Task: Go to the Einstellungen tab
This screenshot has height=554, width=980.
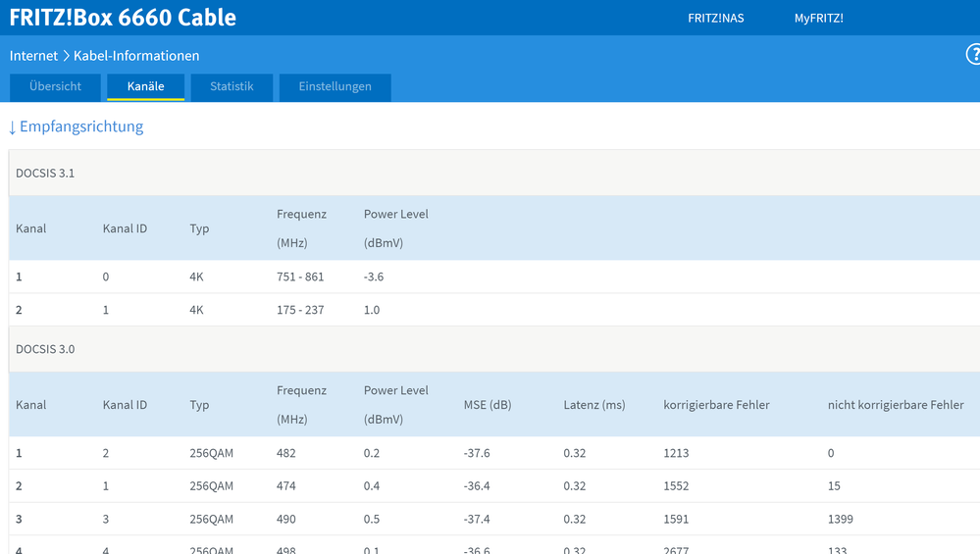Action: coord(335,86)
